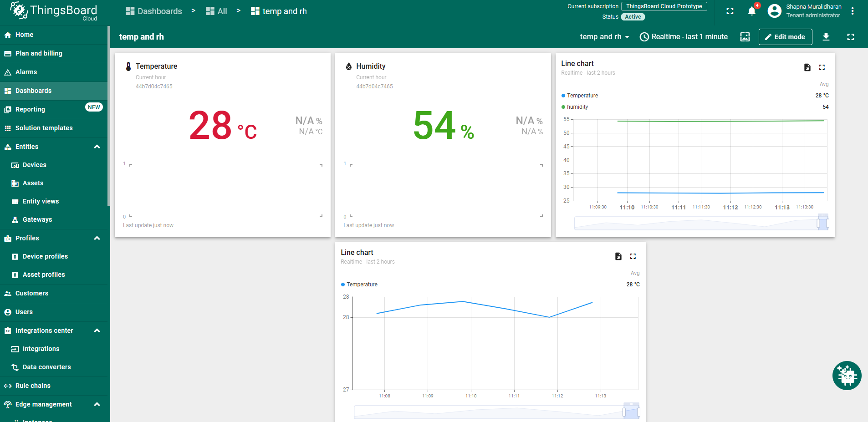868x422 pixels.
Task: Maximize the top-right Line chart widget
Action: point(822,67)
